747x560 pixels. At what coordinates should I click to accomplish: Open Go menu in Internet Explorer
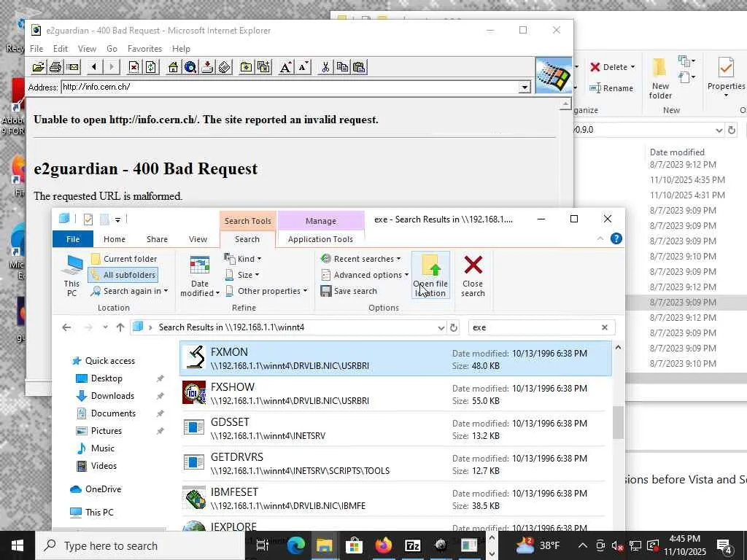(112, 49)
